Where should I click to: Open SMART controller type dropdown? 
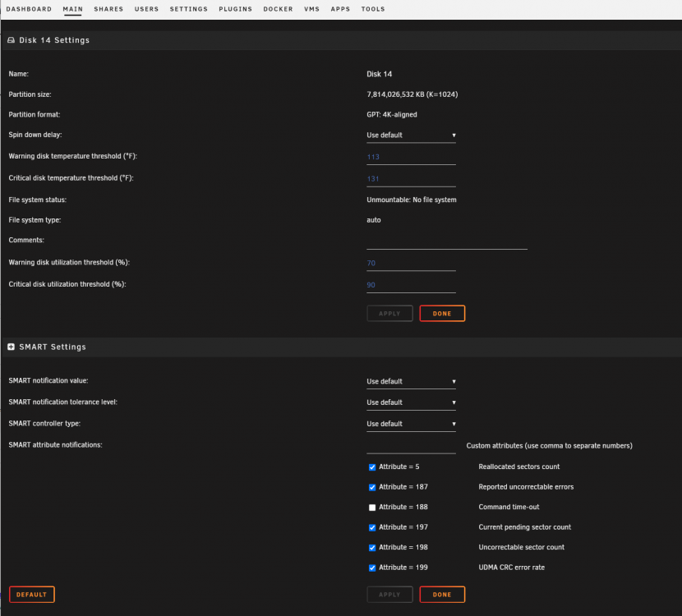point(411,424)
